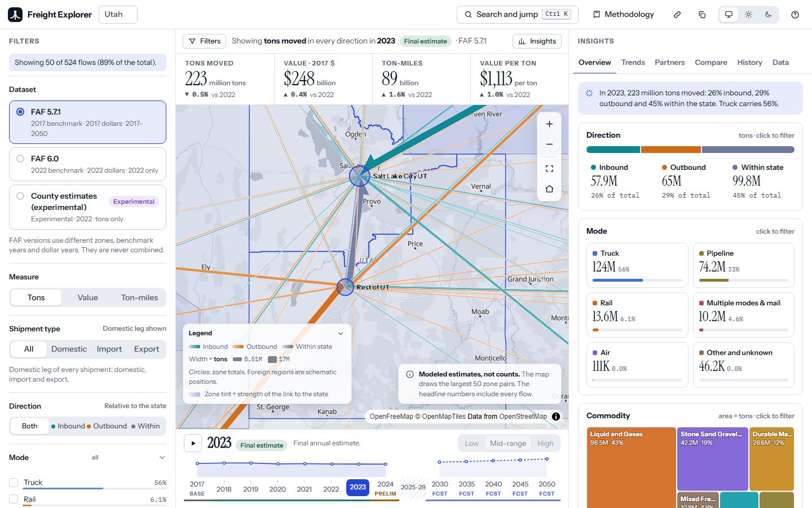Open the Methodology page
The height and width of the screenshot is (508, 812).
[x=623, y=15]
